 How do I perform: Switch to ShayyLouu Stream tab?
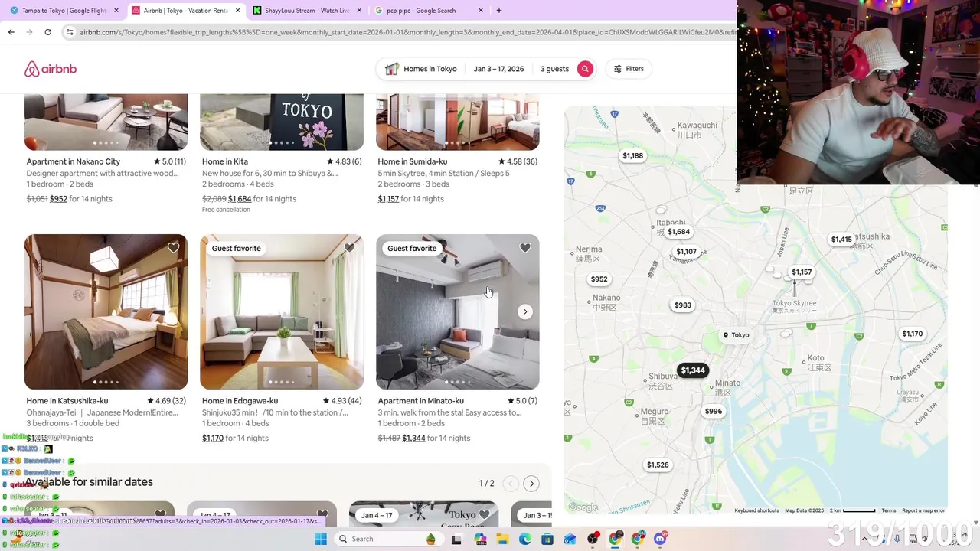coord(306,11)
